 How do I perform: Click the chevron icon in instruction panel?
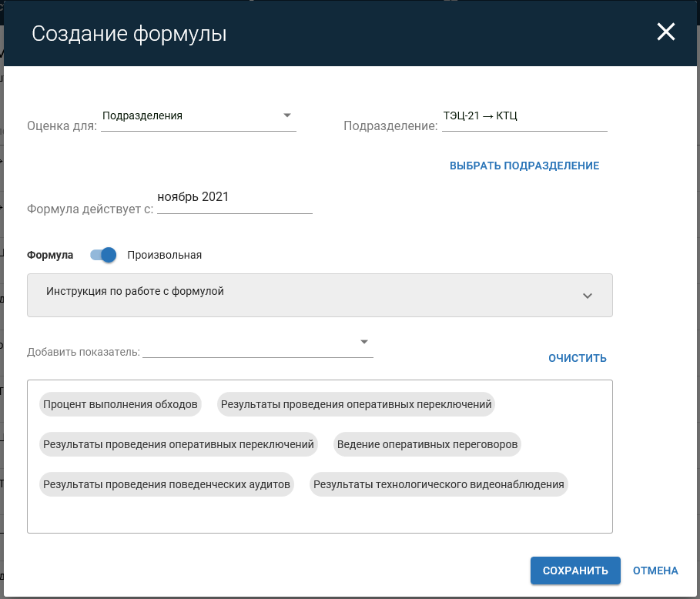[588, 296]
